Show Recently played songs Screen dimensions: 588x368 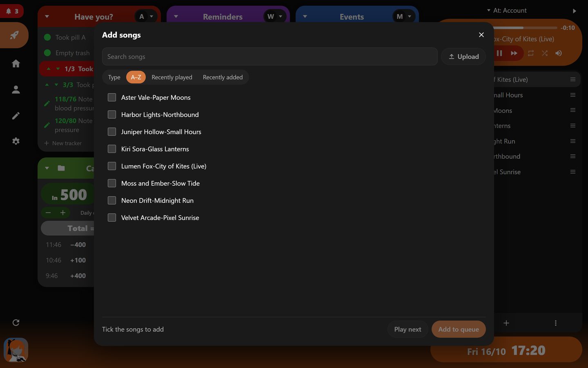pos(172,77)
